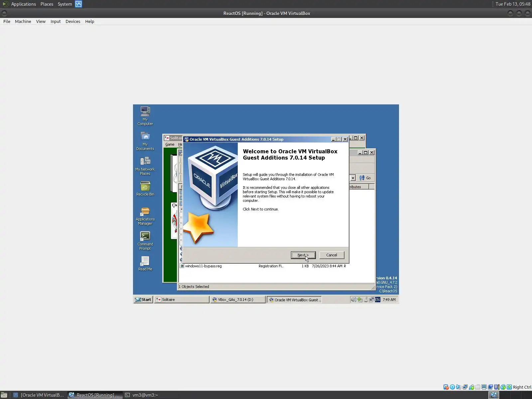This screenshot has width=532, height=399.
Task: Open the System menu in top panel
Action: pos(65,4)
